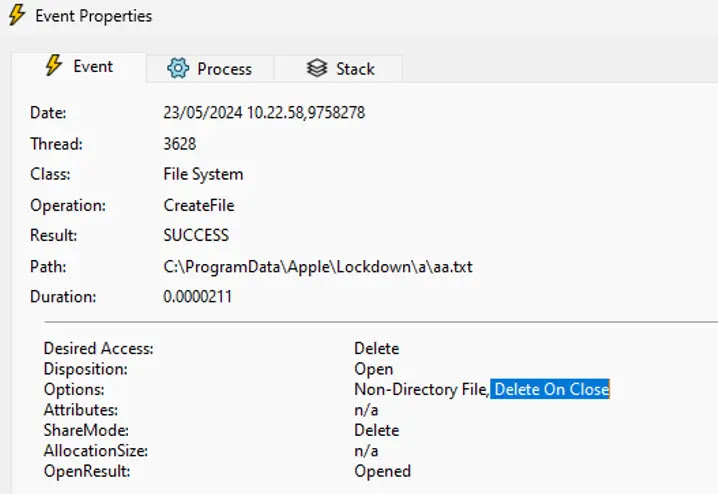Click ShareMode value Delete
718x494 pixels.
click(x=377, y=430)
